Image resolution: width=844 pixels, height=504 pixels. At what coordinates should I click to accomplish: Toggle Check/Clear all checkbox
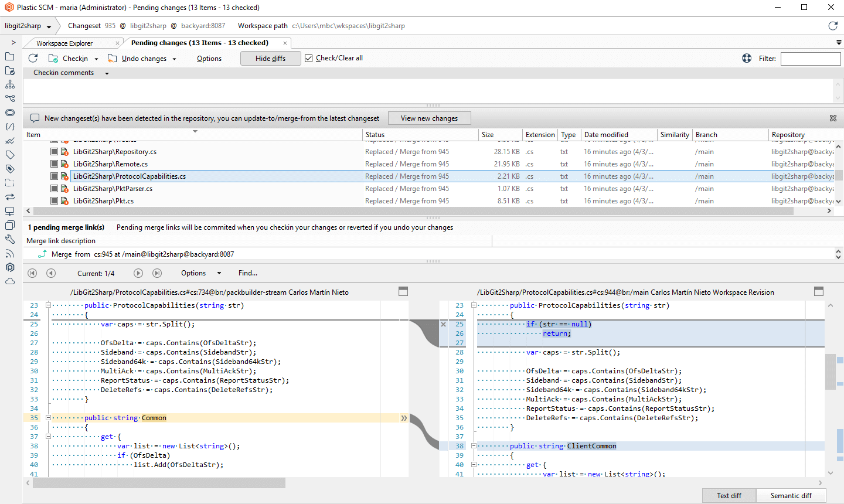[309, 58]
